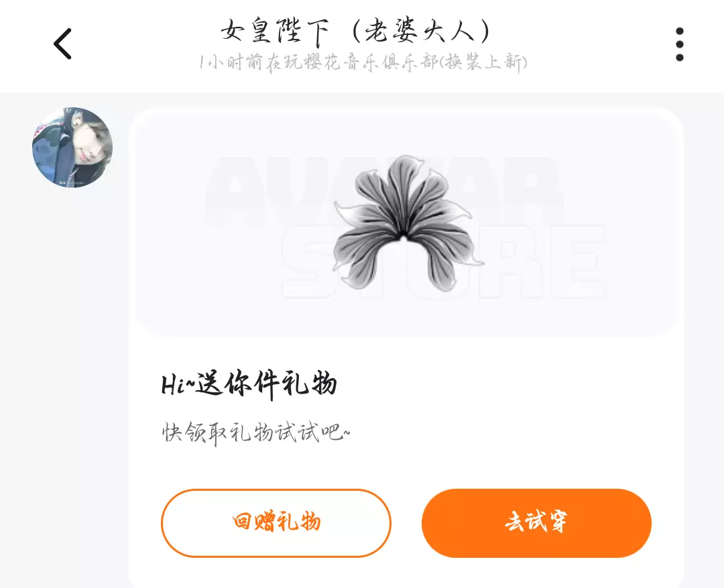Open the sender's round profile avatar

click(72, 148)
